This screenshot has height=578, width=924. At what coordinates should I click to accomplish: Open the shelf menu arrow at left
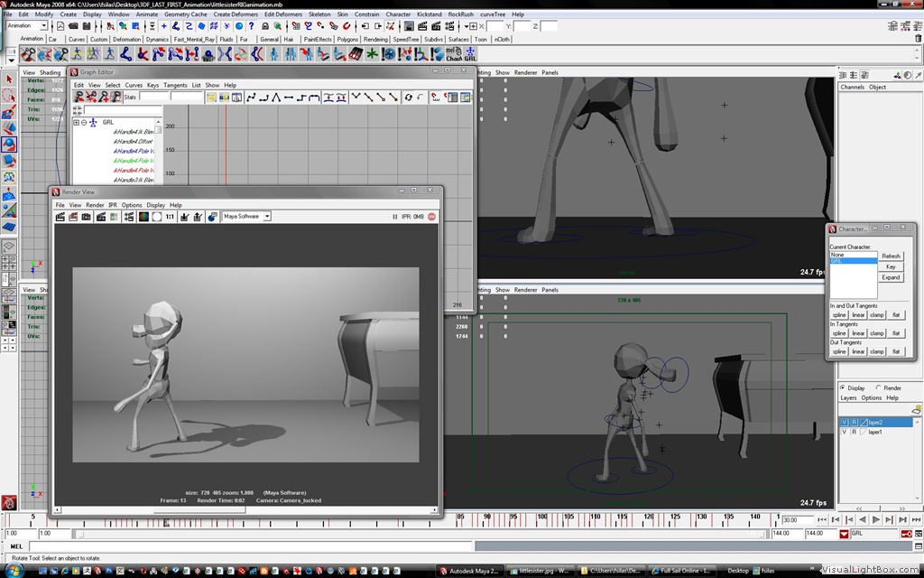11,61
